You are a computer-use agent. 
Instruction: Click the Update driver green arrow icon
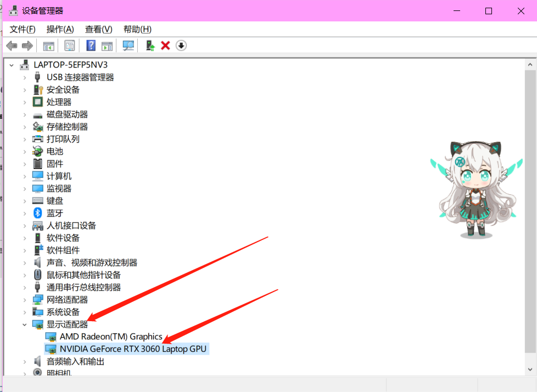[x=150, y=46]
